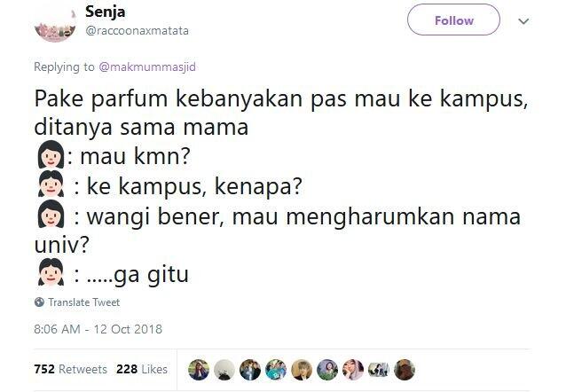
Task: Click the second liker avatar
Action: 224,369
